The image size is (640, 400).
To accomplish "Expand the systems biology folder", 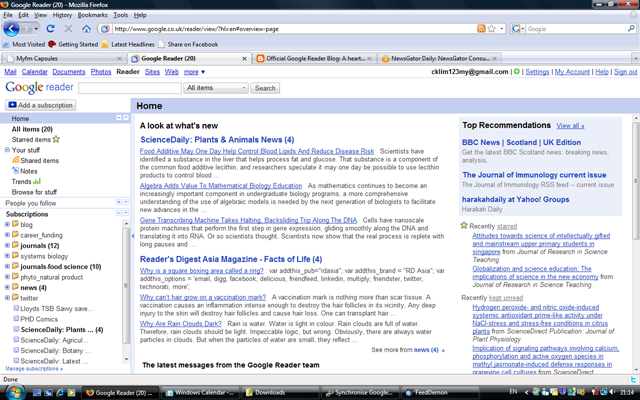I will tap(7, 256).
